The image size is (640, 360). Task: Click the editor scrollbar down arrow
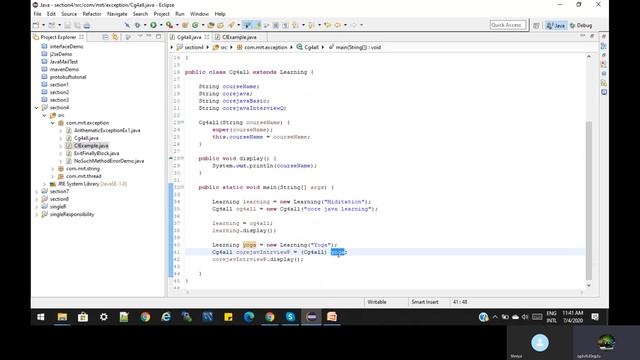(589, 285)
